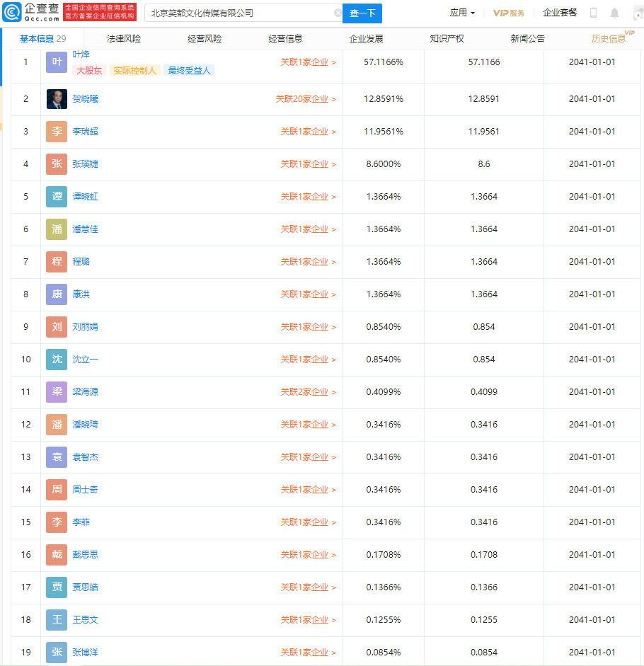Open the notification bell
644x666 pixels.
click(x=614, y=13)
